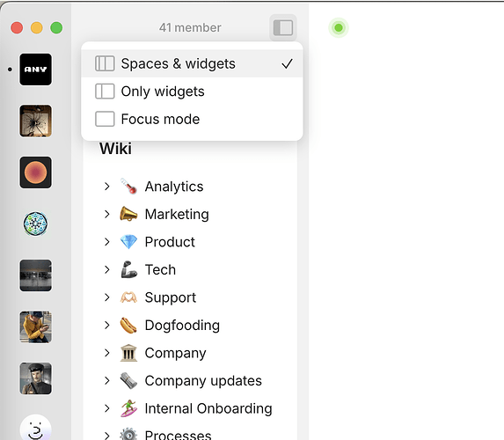Click the Tech mechanical arm icon
504x440 pixels.
click(128, 269)
